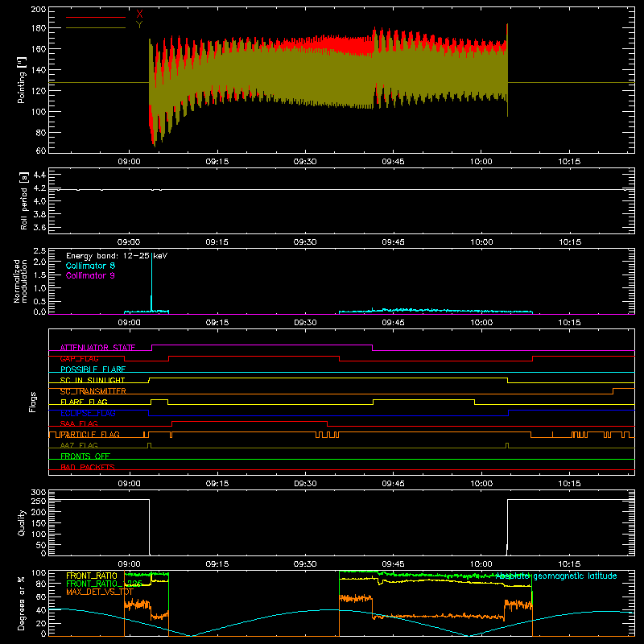Click the SC_TRANSMITTER flag label

click(x=93, y=391)
